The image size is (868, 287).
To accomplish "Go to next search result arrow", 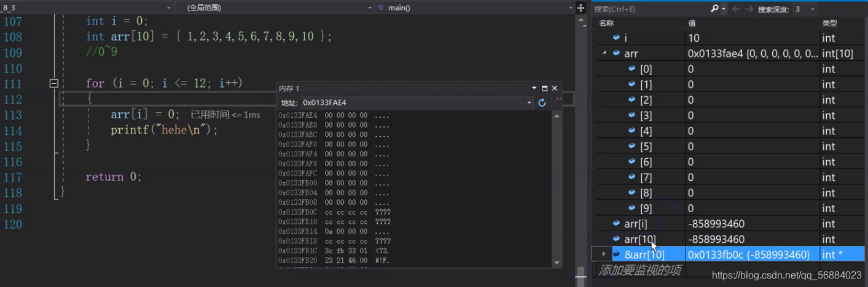I will tap(749, 9).
